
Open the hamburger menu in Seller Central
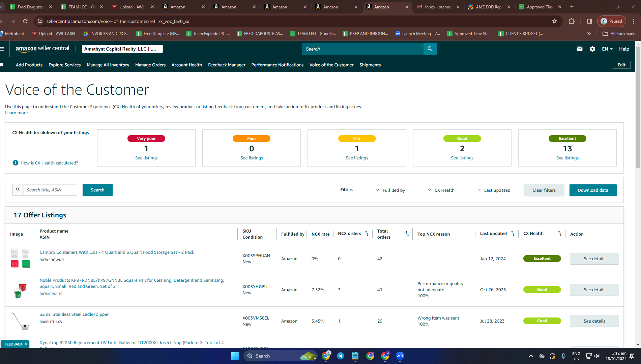(2, 49)
